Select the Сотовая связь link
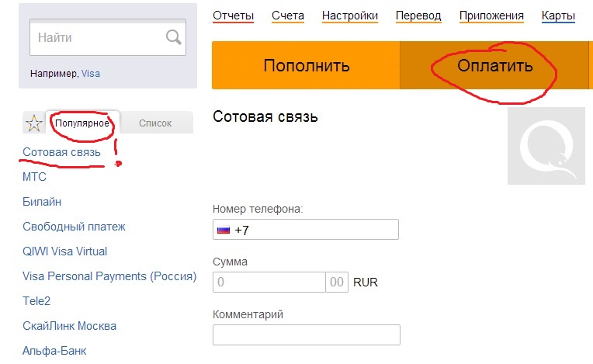 pyautogui.click(x=62, y=152)
